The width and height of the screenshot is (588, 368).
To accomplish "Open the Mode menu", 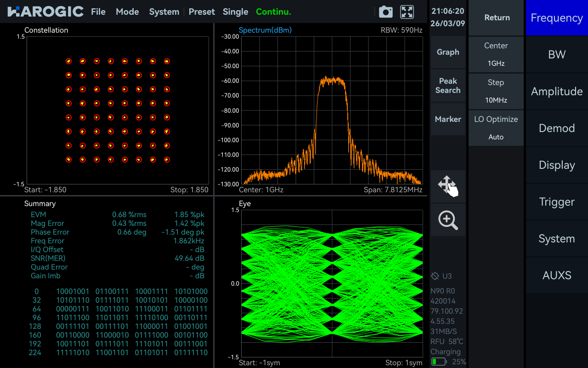I will tap(127, 11).
